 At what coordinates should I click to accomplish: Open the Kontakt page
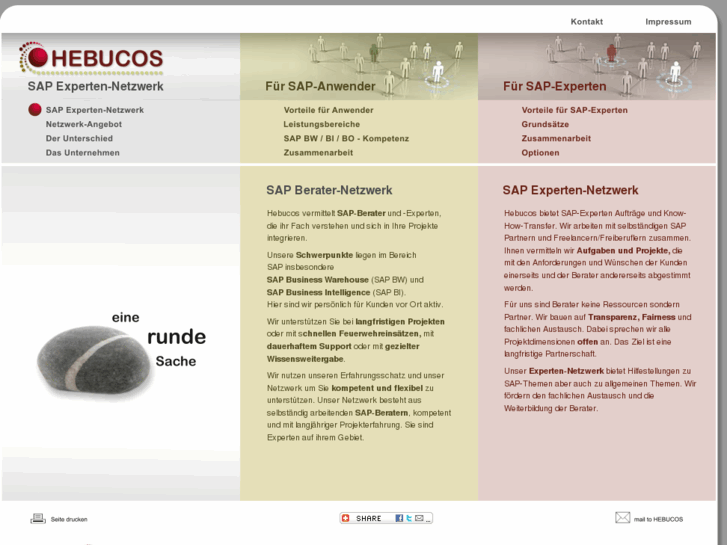pos(586,21)
